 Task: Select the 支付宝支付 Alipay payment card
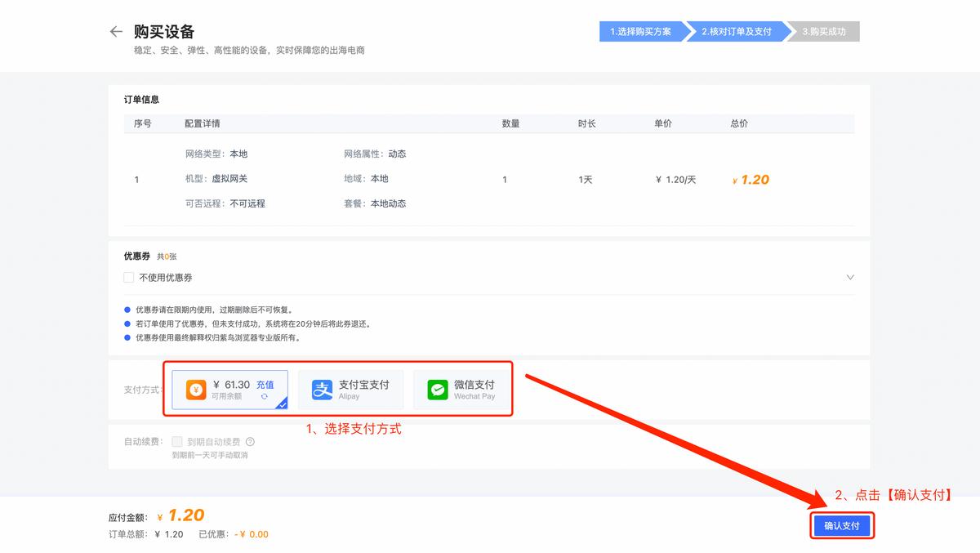350,390
